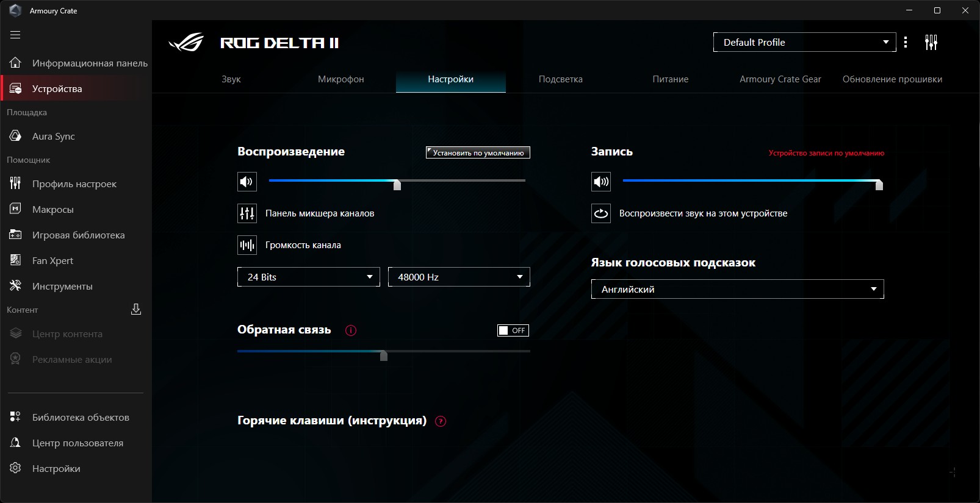
Task: Click the Aura Sync label in the sidebar
Action: pos(54,136)
